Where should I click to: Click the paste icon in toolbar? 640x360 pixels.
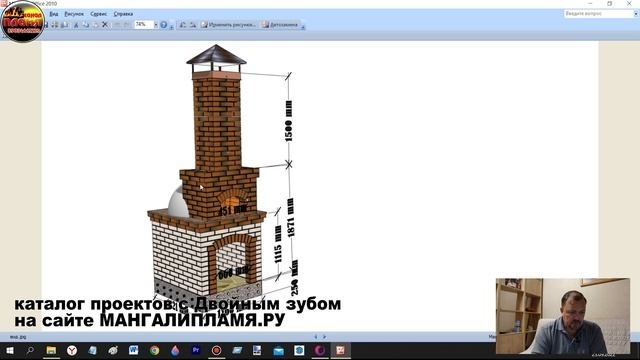point(95,25)
